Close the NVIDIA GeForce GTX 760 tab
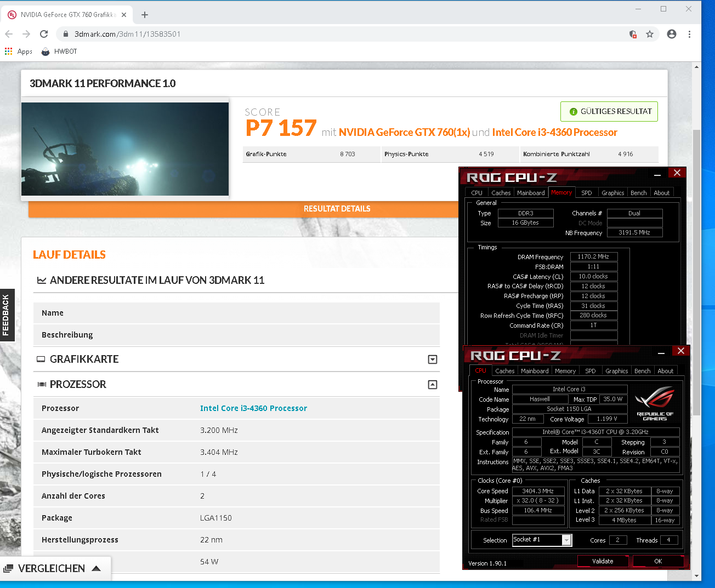The image size is (715, 588). (x=124, y=15)
